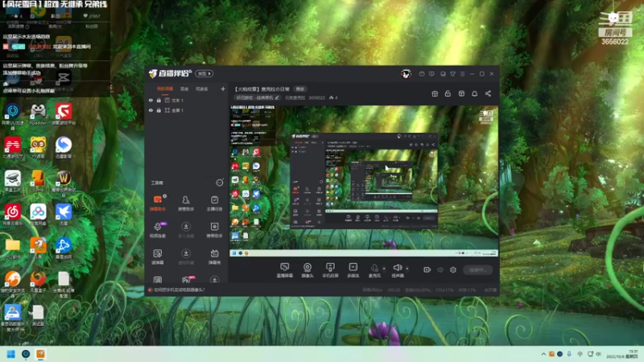This screenshot has width=644, height=362.
Task: Select the 文本 1 source row
Action: click(187, 100)
